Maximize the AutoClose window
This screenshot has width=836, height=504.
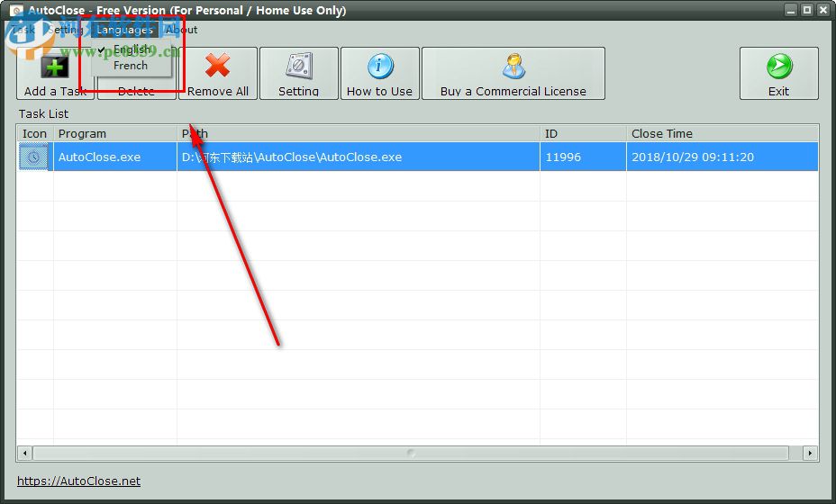pos(807,10)
